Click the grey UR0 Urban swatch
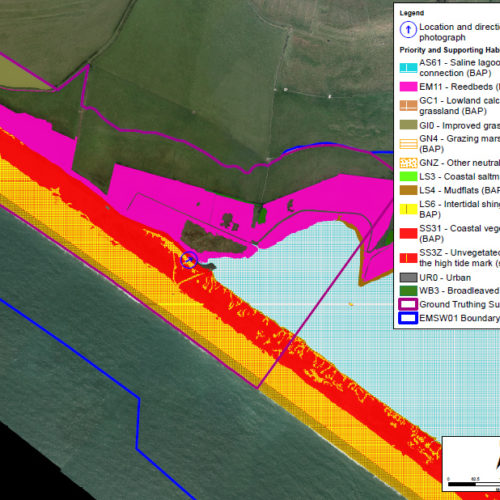The image size is (500, 500). (x=408, y=277)
